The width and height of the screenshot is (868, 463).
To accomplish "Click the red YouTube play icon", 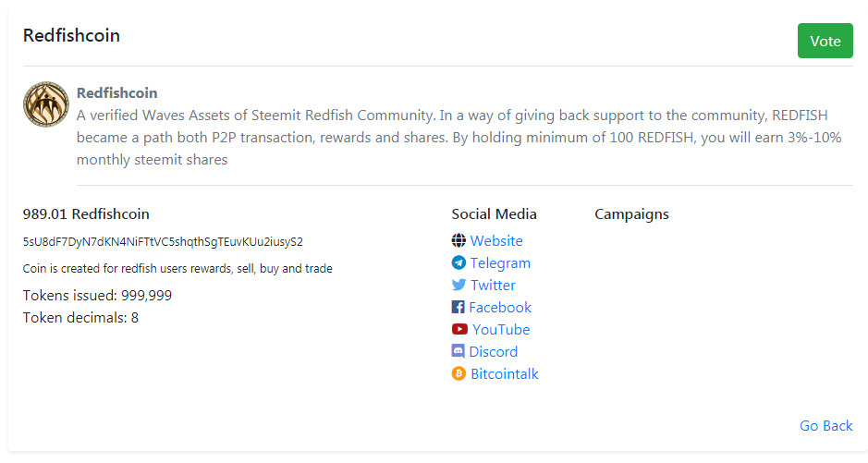I will pos(459,329).
